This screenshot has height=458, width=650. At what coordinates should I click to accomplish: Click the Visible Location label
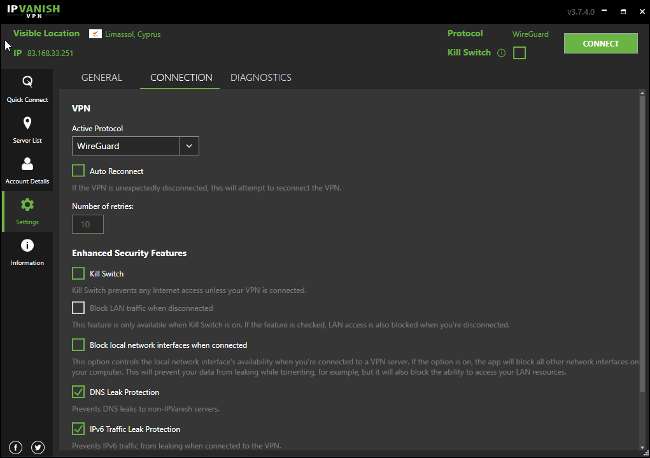coord(46,33)
